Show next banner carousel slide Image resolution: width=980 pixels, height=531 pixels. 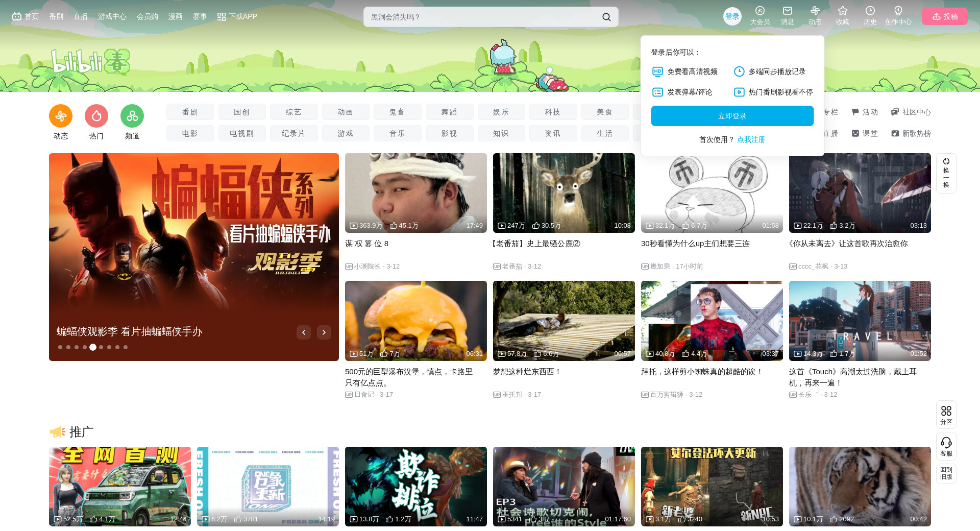pyautogui.click(x=324, y=332)
